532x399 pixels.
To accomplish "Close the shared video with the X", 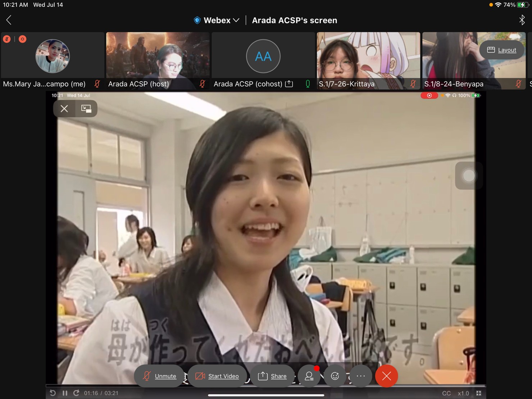I will click(64, 109).
